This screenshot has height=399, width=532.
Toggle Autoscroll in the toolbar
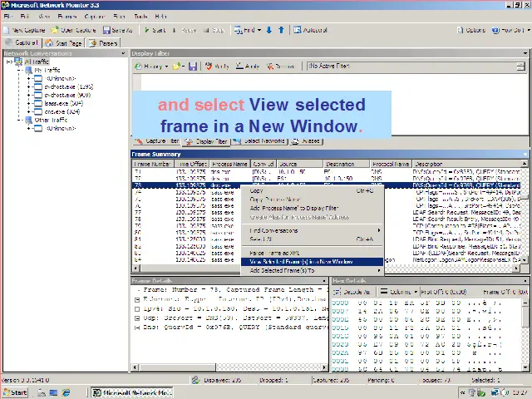click(x=310, y=30)
